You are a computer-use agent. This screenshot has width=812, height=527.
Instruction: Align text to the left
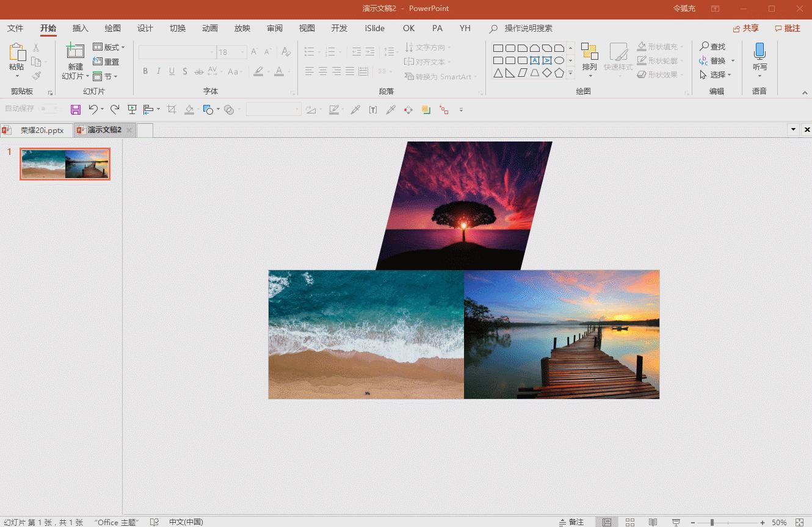(x=310, y=71)
